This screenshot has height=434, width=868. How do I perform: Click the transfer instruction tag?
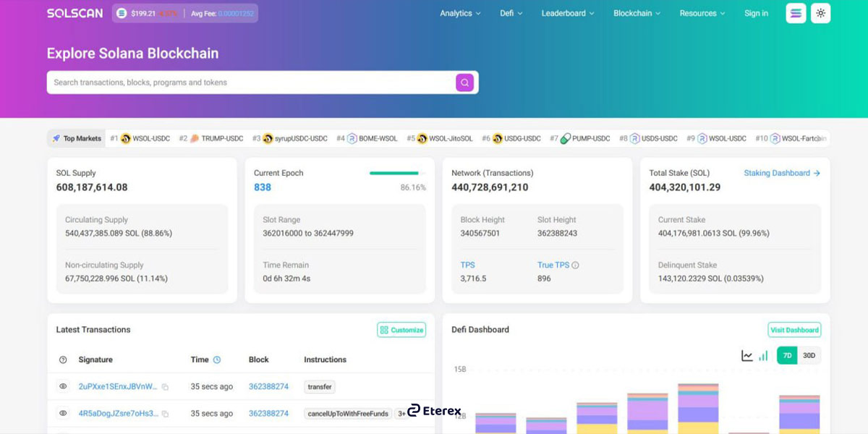(320, 387)
